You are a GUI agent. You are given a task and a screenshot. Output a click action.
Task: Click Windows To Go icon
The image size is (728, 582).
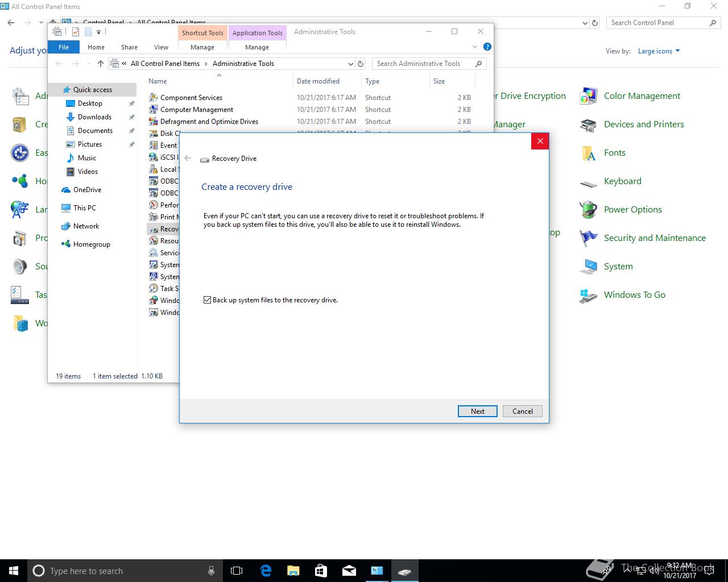(588, 295)
